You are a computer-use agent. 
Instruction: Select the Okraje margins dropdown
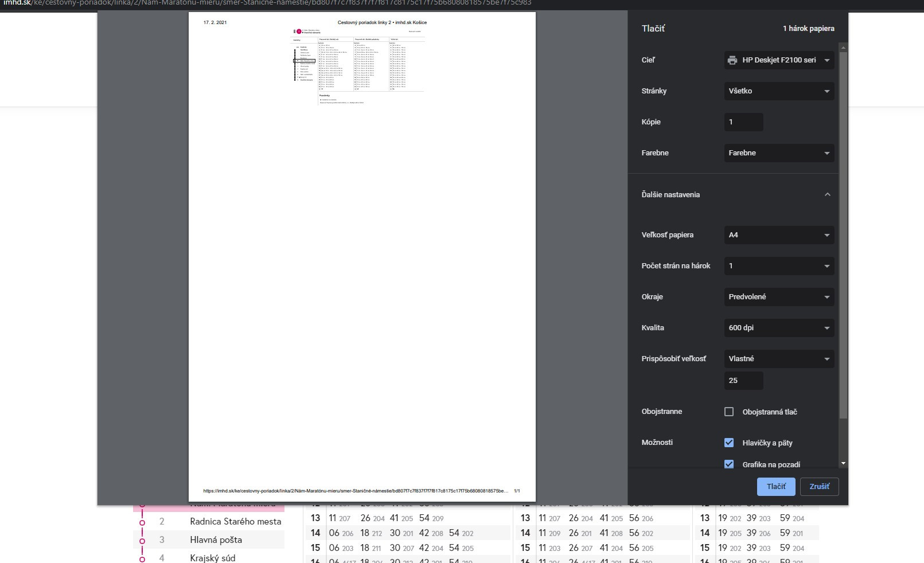pos(779,297)
